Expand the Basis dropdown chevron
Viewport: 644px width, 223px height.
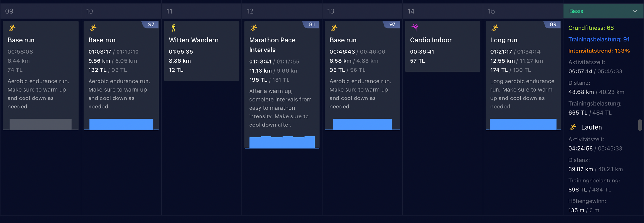pyautogui.click(x=635, y=11)
